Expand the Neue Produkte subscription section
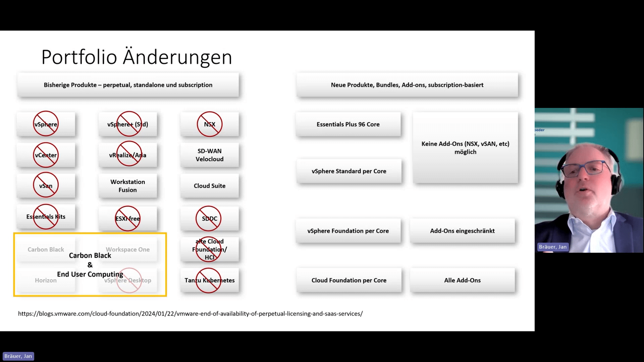 pyautogui.click(x=407, y=85)
